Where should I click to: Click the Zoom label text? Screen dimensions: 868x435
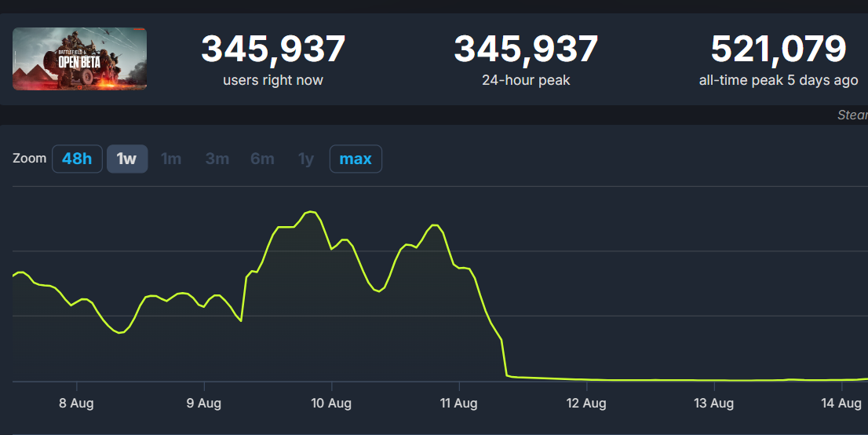point(29,159)
